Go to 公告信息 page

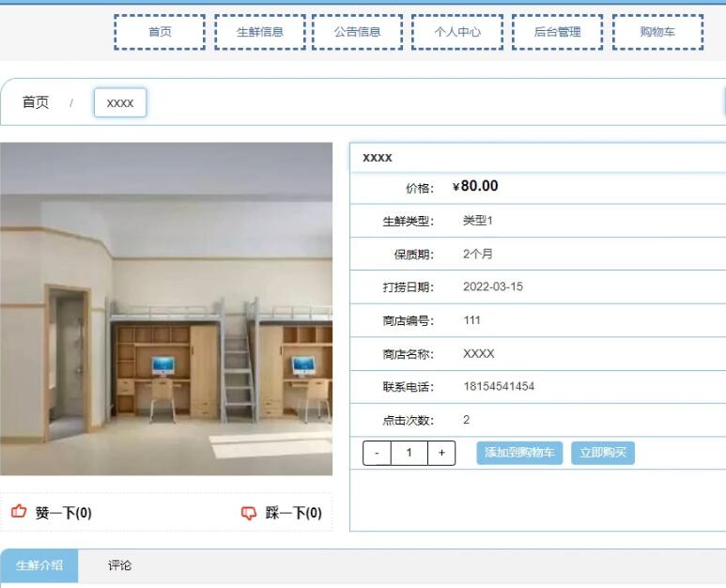click(x=358, y=32)
